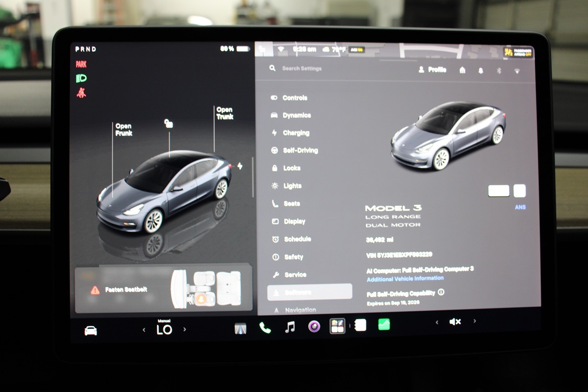Open the white notes app icon
This screenshot has width=588, height=392.
[x=361, y=325]
